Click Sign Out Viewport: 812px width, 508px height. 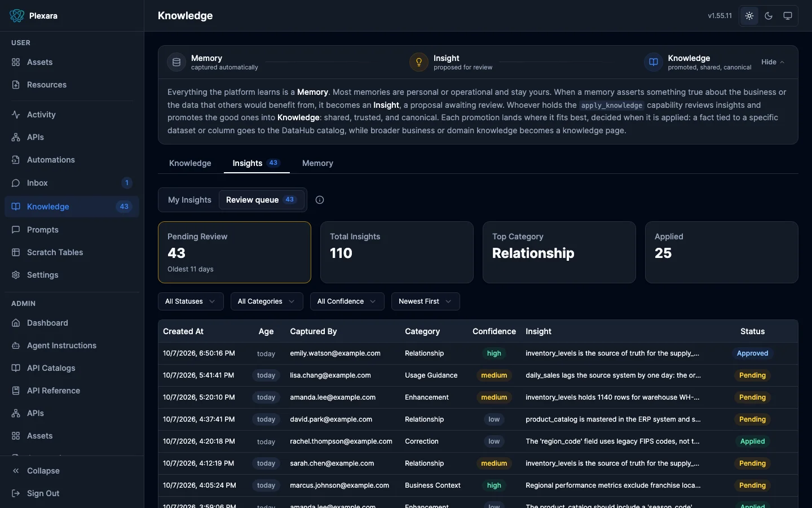[72, 493]
